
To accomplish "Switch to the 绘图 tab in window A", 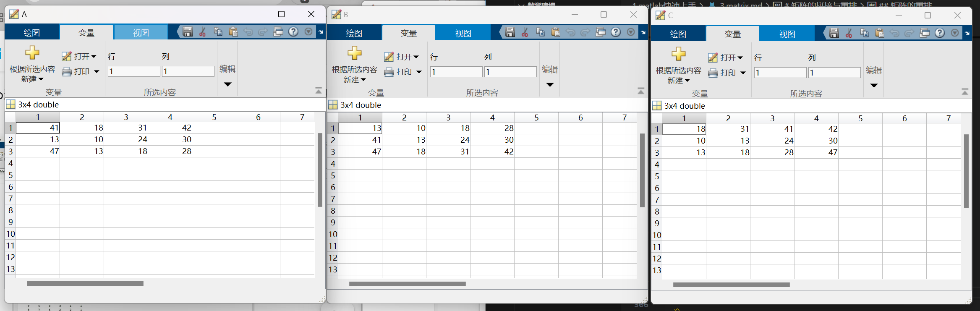I will (32, 33).
